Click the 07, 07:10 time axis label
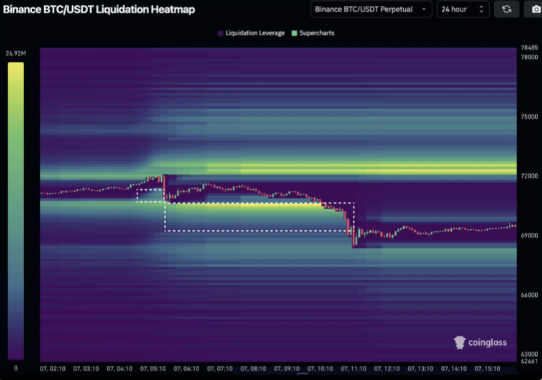This screenshot has height=380, width=542. click(220, 369)
